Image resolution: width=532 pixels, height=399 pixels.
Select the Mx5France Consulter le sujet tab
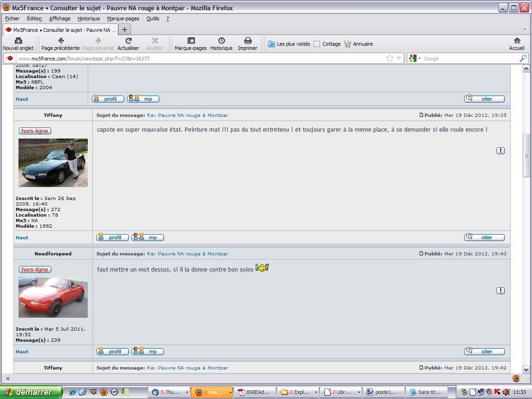(61, 30)
